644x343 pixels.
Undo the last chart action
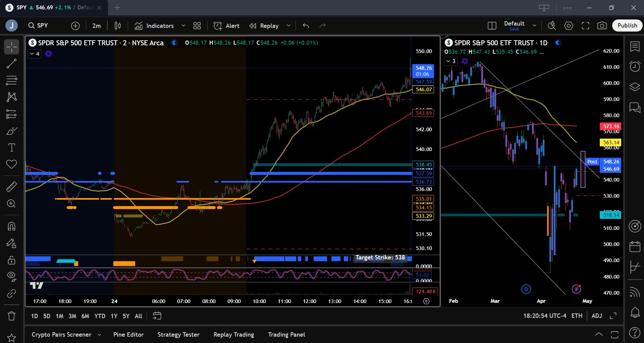coord(306,26)
